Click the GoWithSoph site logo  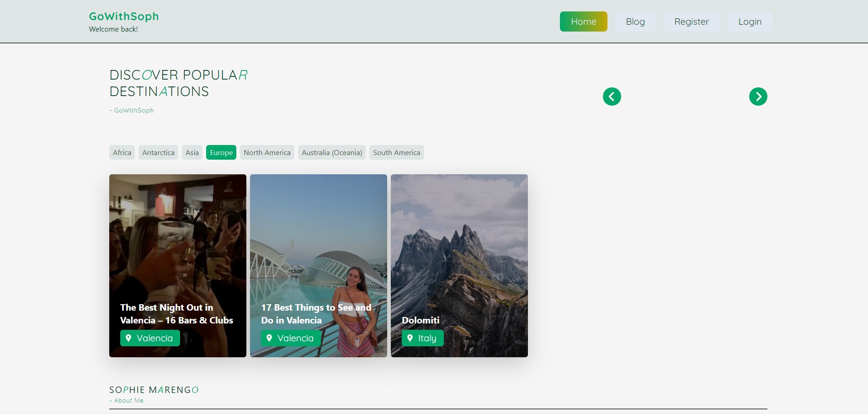pyautogui.click(x=124, y=16)
